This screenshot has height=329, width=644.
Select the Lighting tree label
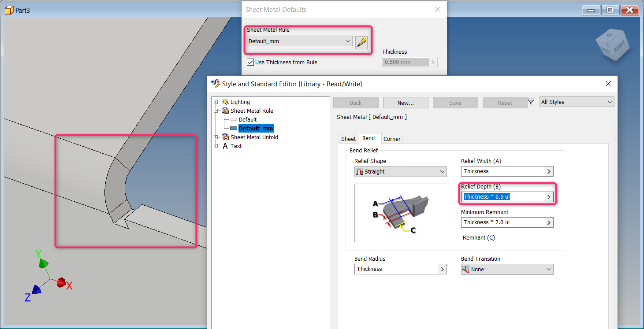(x=240, y=102)
